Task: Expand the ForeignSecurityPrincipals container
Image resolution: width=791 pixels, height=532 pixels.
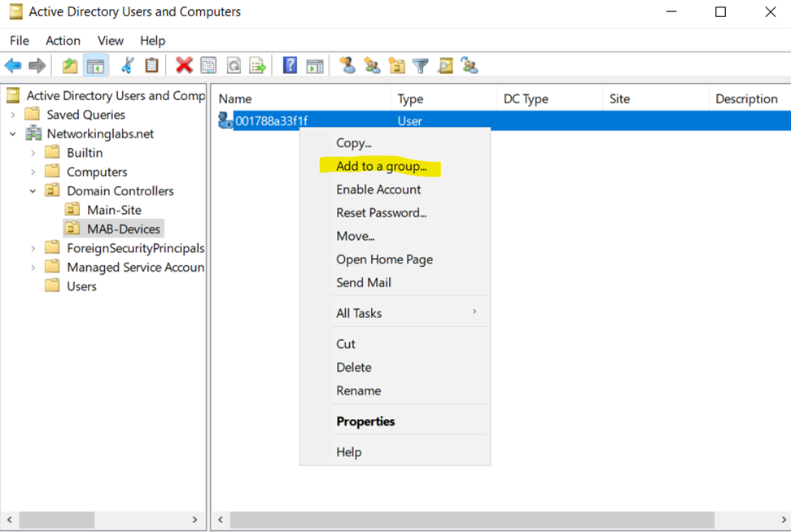Action: click(33, 248)
